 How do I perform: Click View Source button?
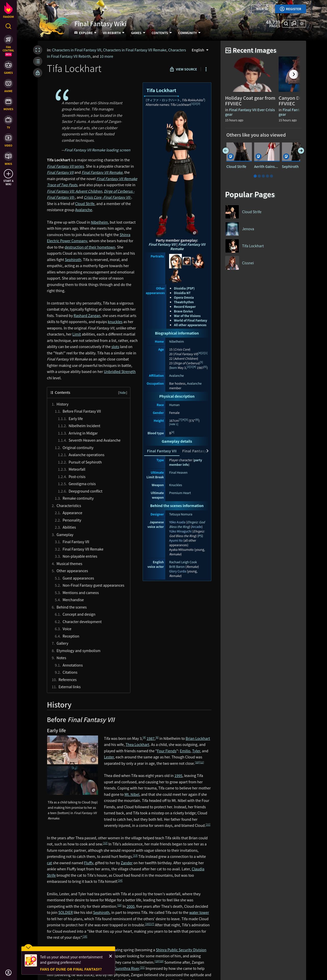point(183,69)
